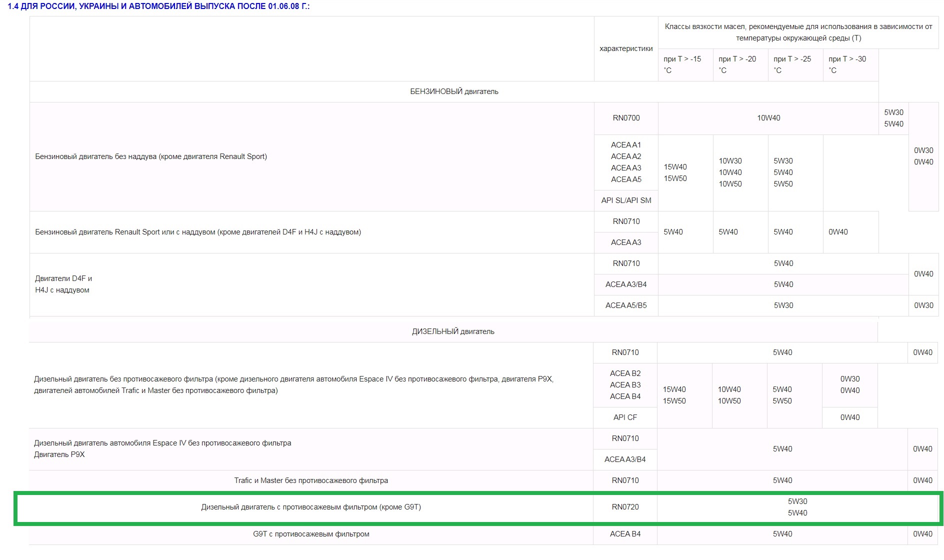Select the 'характеристики' column header

pyautogui.click(x=626, y=48)
